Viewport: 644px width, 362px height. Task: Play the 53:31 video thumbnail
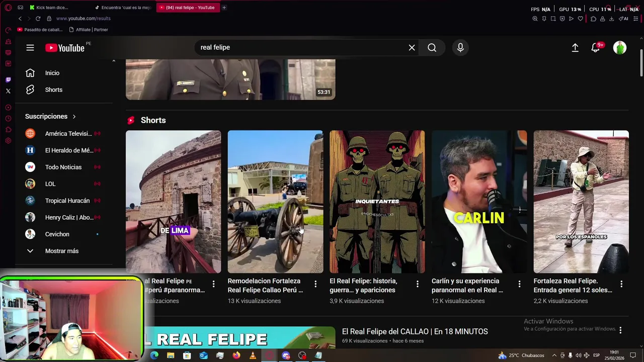(x=230, y=79)
